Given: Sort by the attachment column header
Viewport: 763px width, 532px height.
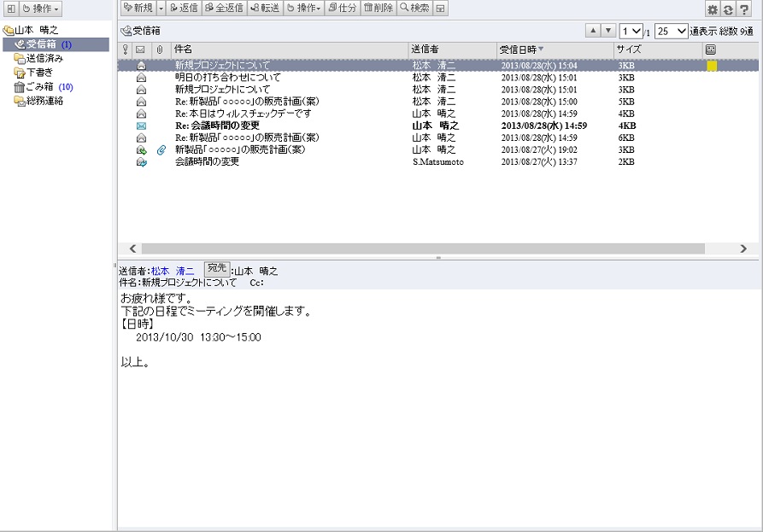Looking at the screenshot, I should 159,50.
